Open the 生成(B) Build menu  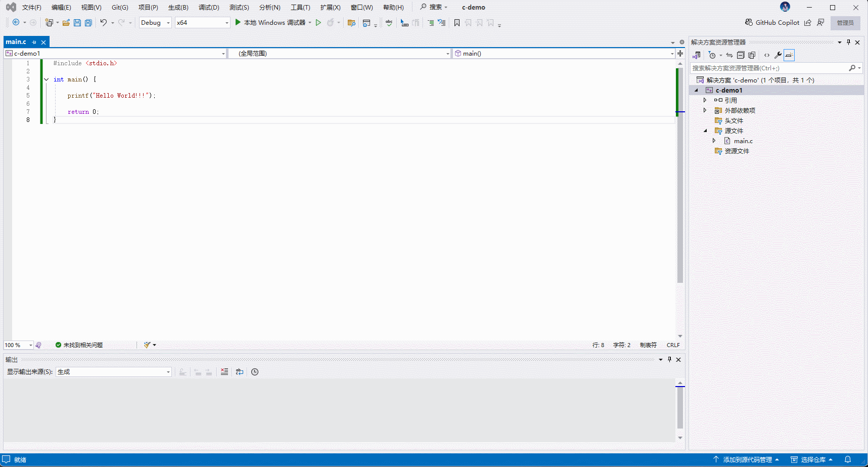point(178,8)
